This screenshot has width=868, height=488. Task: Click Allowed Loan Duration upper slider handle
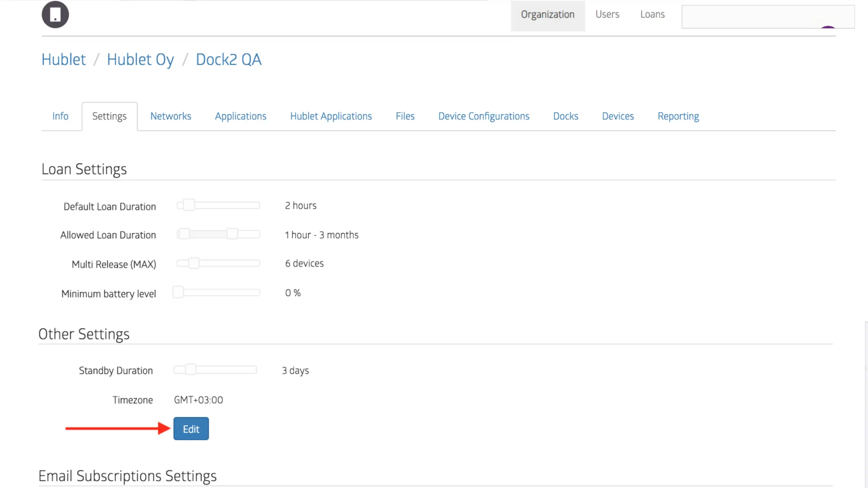coord(232,234)
